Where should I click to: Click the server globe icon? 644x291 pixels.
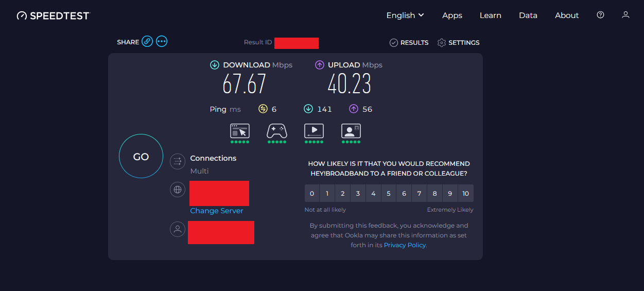(x=178, y=190)
